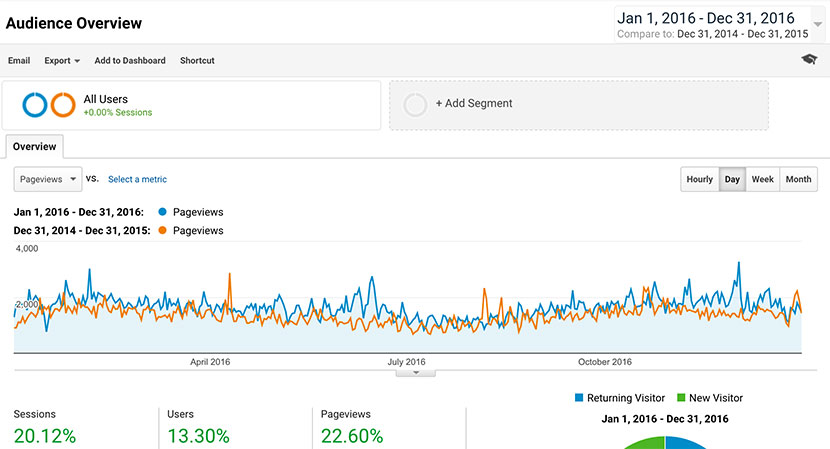Screen dimensions: 830x449
Task: Set chart granularity to Month
Action: coord(798,179)
